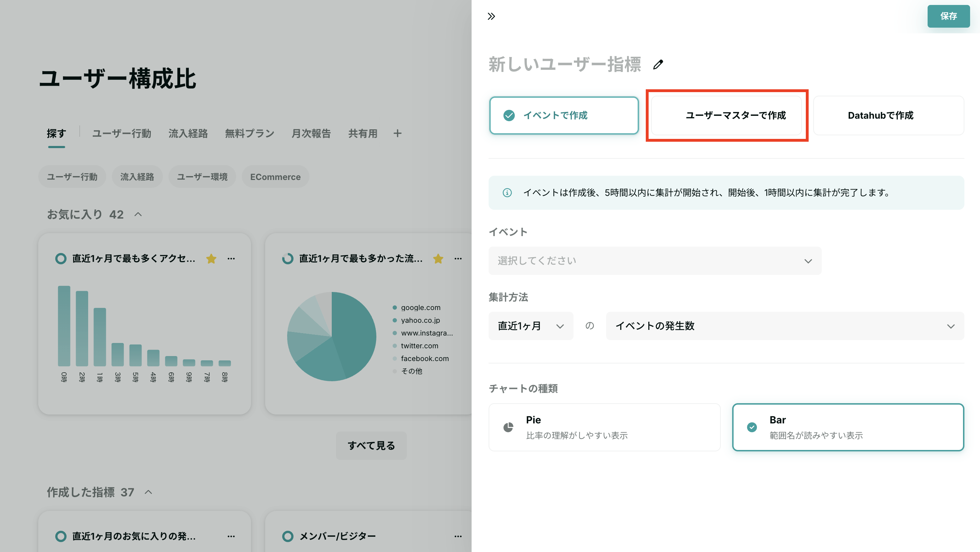The height and width of the screenshot is (552, 980).
Task: Open the 直近1ヶ月 period dropdown
Action: point(531,326)
